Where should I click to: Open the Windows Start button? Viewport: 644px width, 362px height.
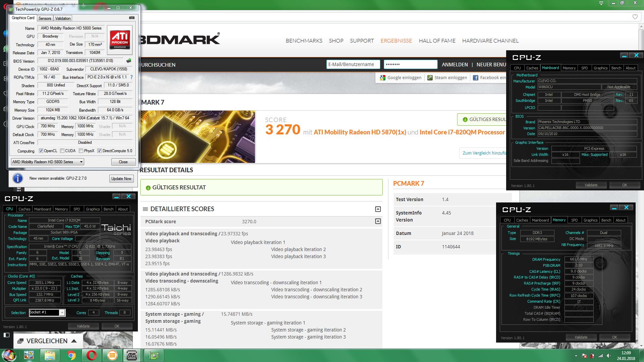9,355
